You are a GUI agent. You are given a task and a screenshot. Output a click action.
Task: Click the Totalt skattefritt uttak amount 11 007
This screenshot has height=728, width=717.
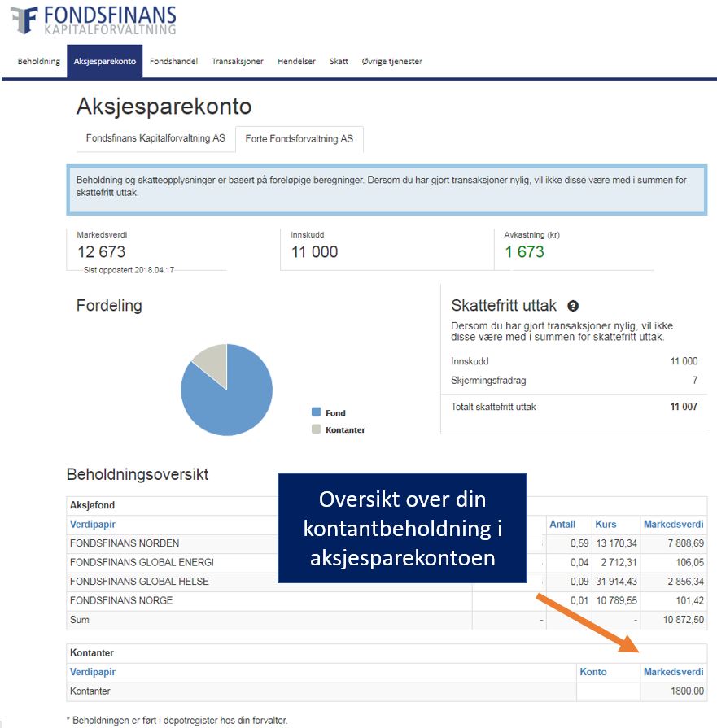684,407
